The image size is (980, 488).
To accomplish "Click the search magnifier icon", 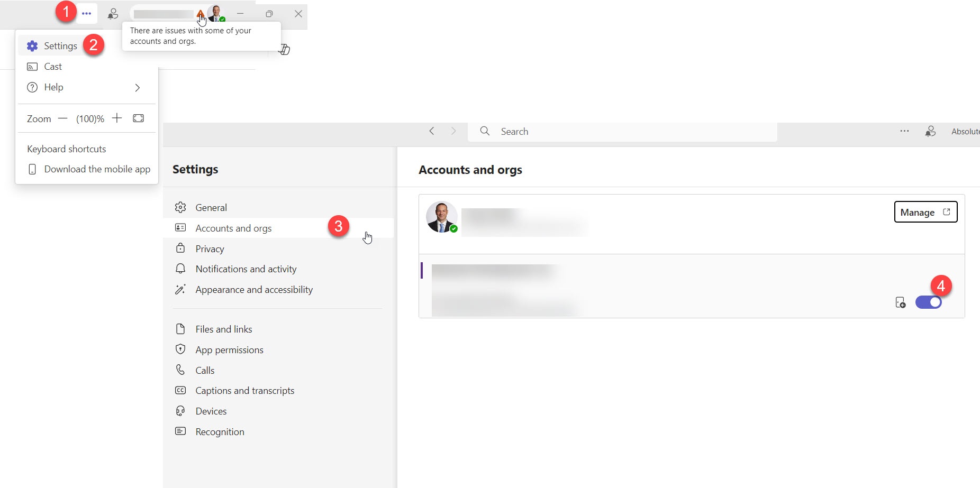I will point(484,131).
